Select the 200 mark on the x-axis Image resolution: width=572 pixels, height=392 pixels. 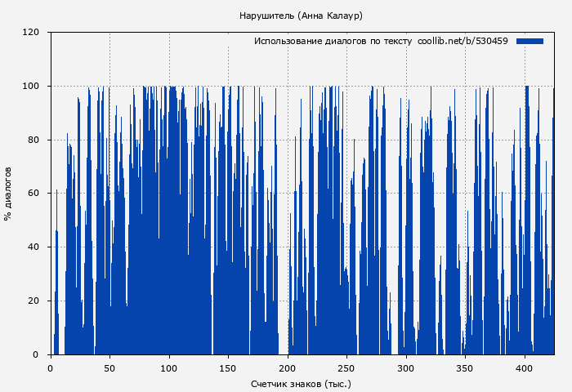(x=288, y=368)
